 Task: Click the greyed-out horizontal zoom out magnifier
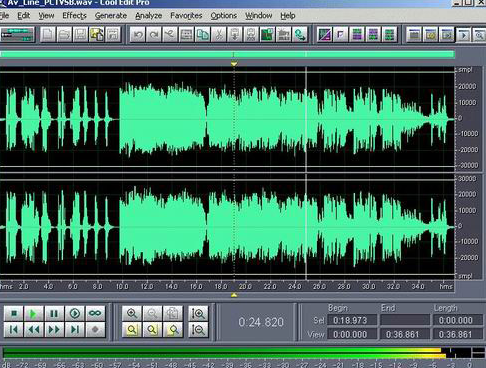point(152,313)
